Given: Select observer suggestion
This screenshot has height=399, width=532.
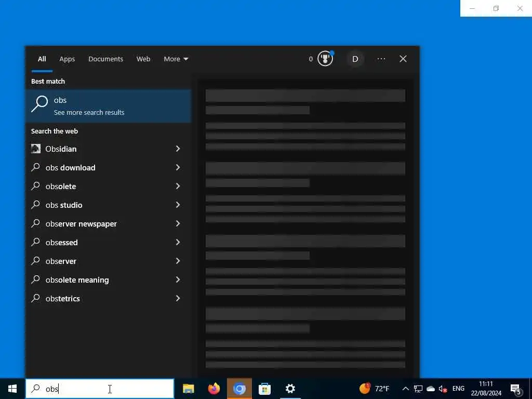Looking at the screenshot, I should 109,261.
